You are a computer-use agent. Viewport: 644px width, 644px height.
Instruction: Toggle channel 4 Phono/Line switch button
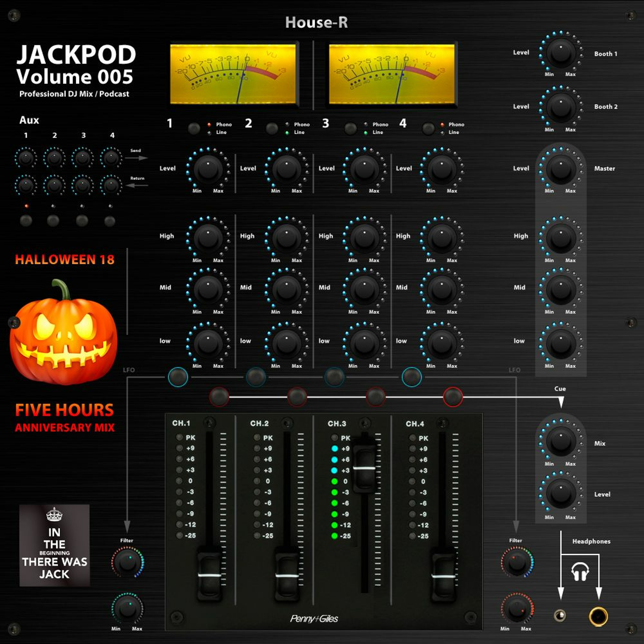click(428, 128)
